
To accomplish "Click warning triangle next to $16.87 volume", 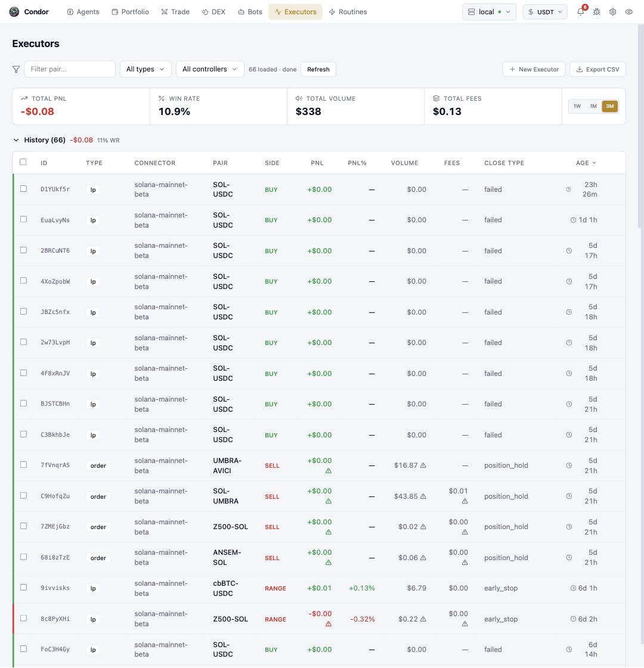I will click(x=423, y=465).
